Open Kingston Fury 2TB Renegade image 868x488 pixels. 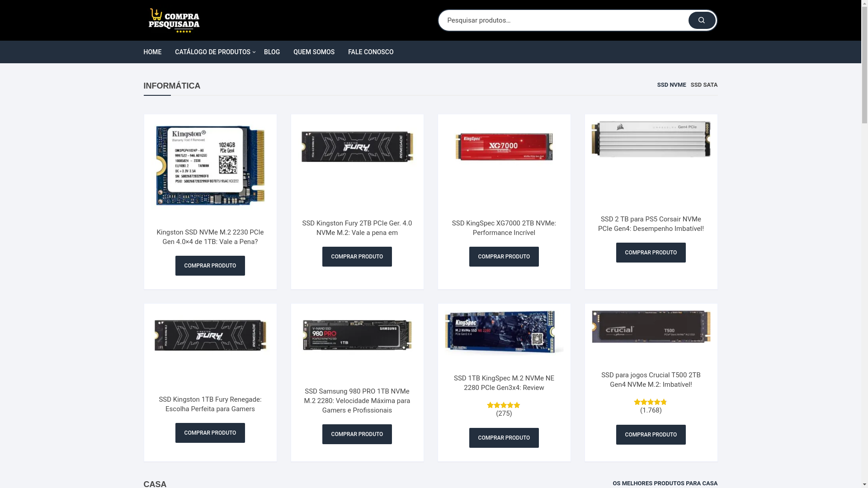357,147
